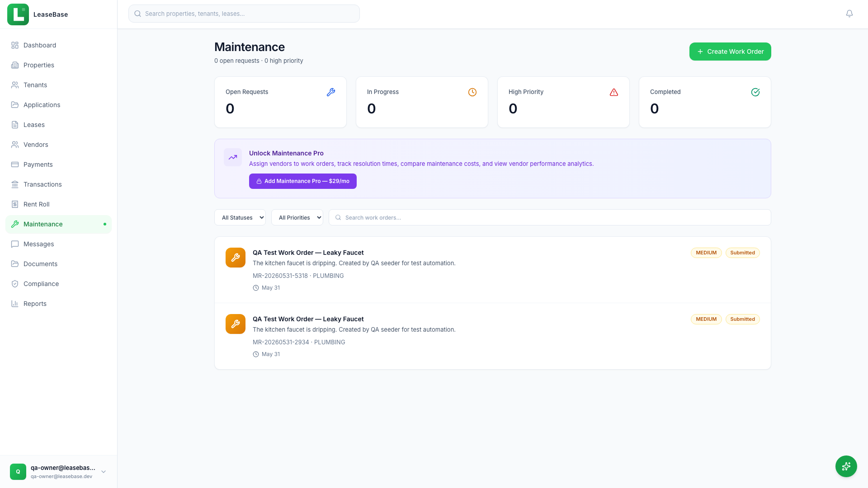Click Submitted badge on order MR-20260531-2934
868x488 pixels.
click(743, 319)
